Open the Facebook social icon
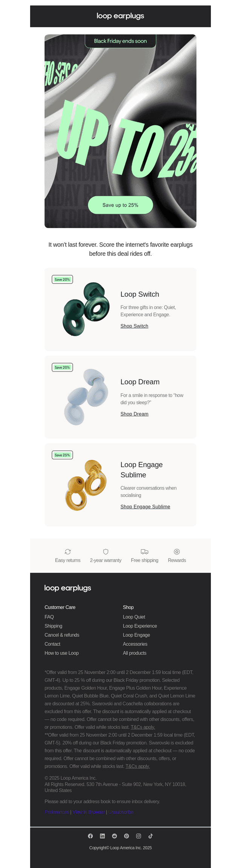 tap(90, 836)
